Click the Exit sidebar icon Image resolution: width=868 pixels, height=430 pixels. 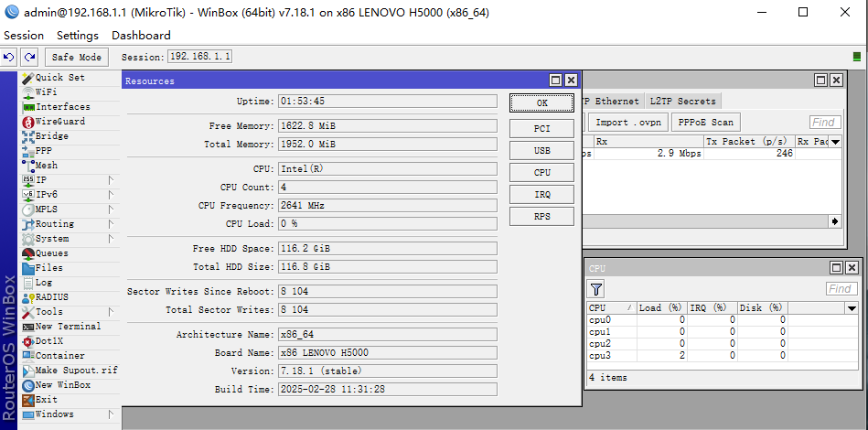coord(28,400)
